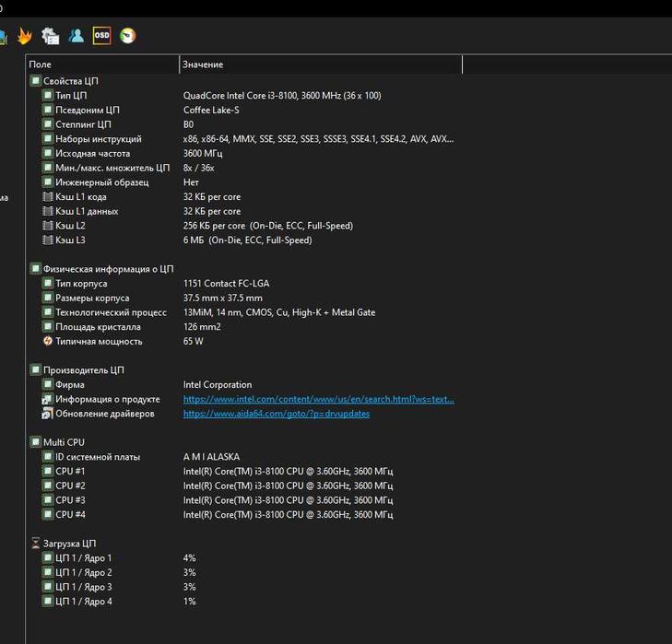This screenshot has height=644, width=672.
Task: Click the icon beside Информация о продукте
Action: [x=48, y=399]
